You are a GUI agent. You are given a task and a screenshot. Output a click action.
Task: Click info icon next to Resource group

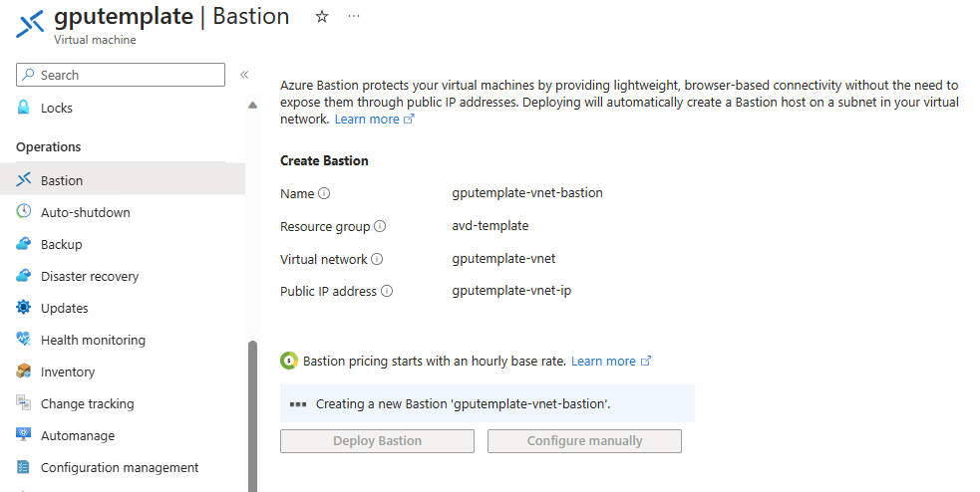[380, 226]
